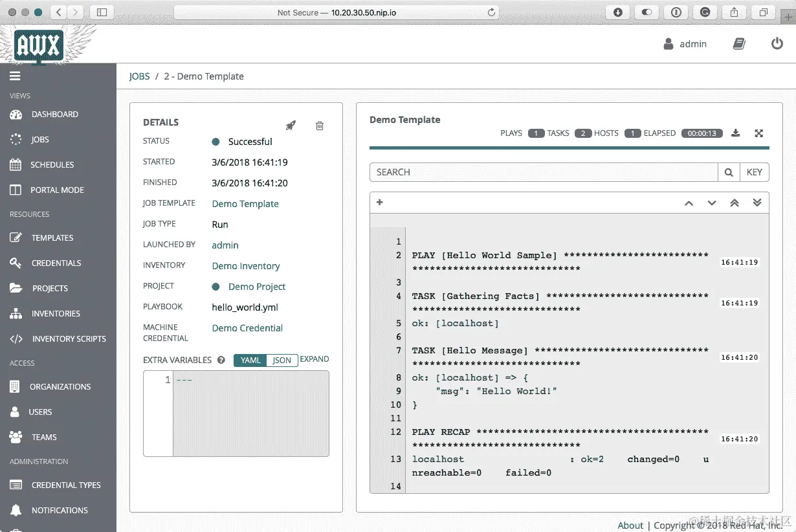This screenshot has width=796, height=532.
Task: Open the Demo Template job template link
Action: (x=245, y=204)
